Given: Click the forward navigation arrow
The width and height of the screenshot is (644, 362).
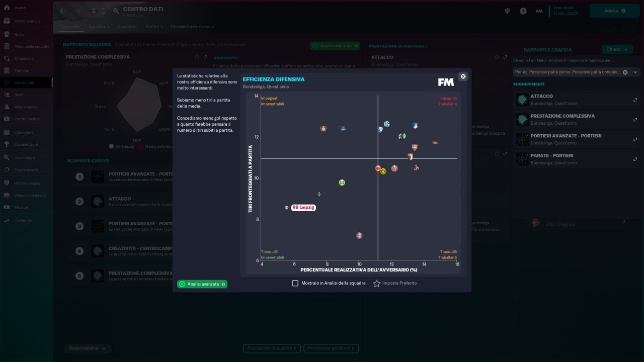Looking at the screenshot, I should pos(77,11).
